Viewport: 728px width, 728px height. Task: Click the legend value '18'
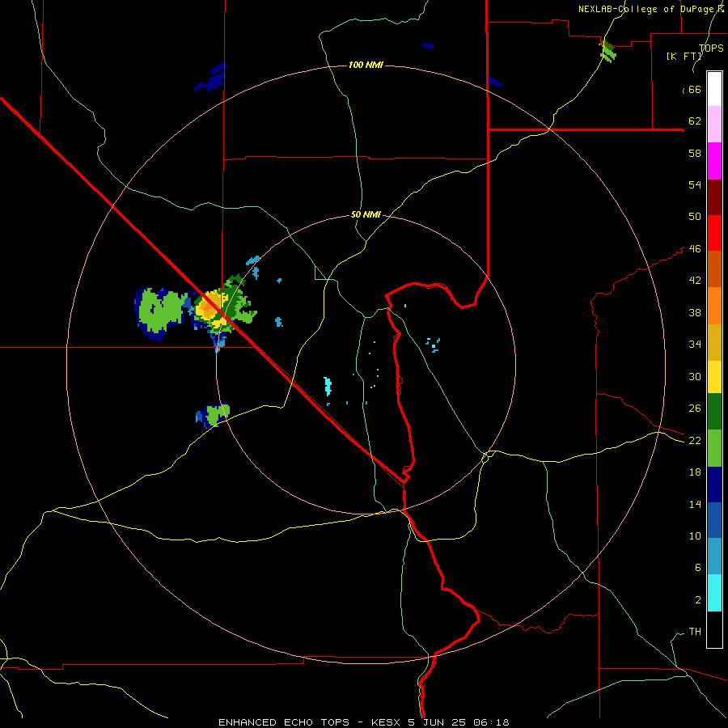(x=695, y=472)
